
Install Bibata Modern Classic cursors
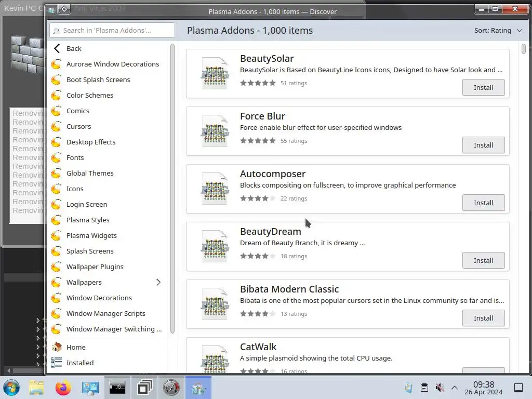pos(483,318)
